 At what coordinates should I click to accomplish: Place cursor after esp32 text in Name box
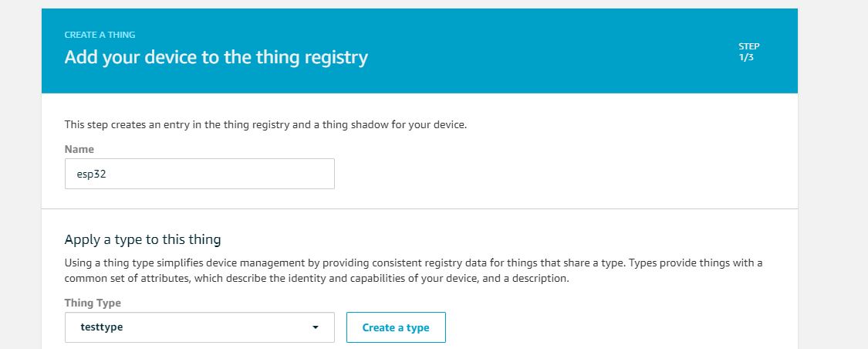click(x=106, y=174)
